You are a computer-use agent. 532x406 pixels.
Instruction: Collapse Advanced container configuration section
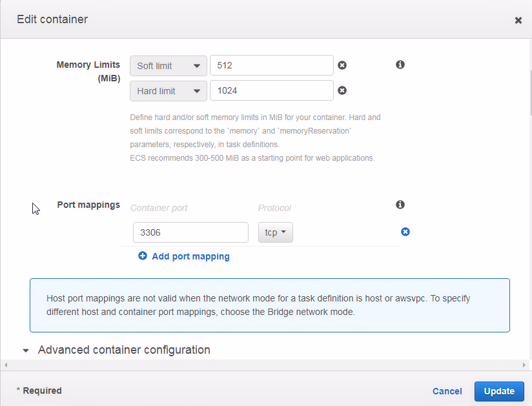point(26,350)
